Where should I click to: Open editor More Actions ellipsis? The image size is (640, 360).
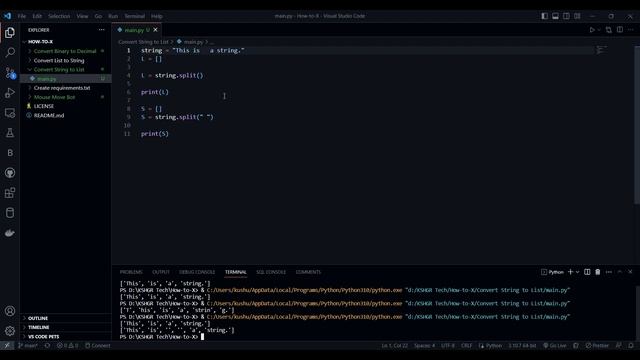[x=631, y=30]
